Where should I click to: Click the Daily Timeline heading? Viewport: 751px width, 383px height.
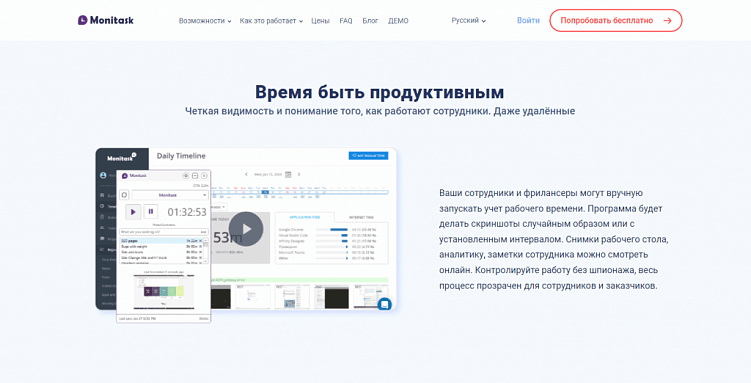[x=181, y=156]
